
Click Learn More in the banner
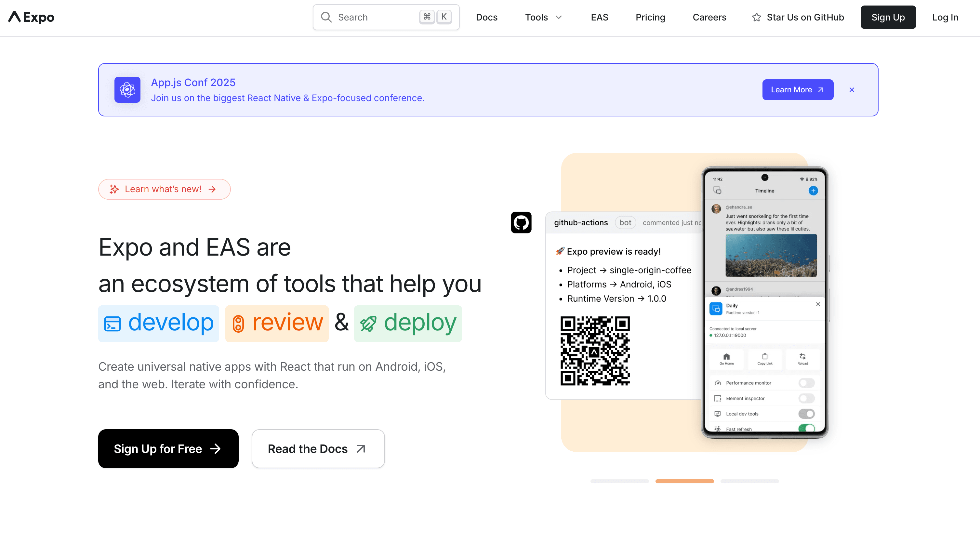click(x=798, y=90)
